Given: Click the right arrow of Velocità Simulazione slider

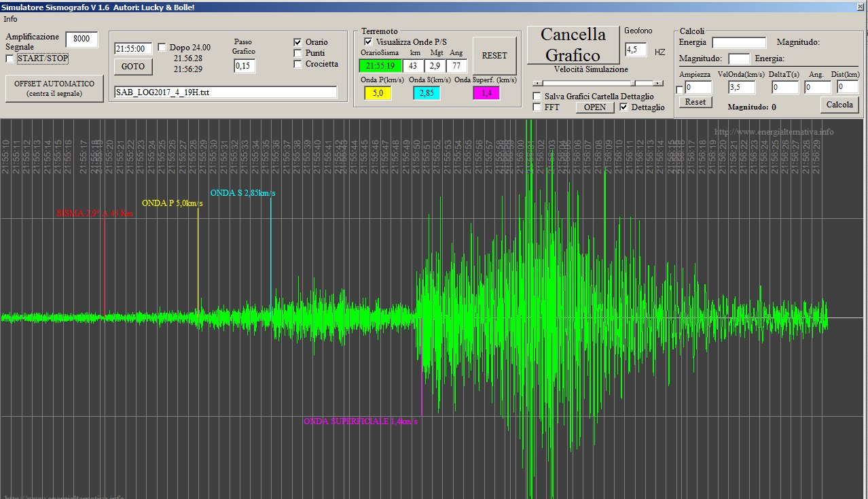Looking at the screenshot, I should tap(659, 83).
